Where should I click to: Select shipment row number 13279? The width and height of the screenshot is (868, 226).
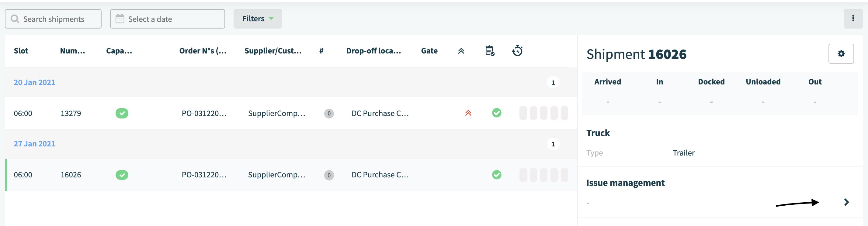[x=291, y=113]
